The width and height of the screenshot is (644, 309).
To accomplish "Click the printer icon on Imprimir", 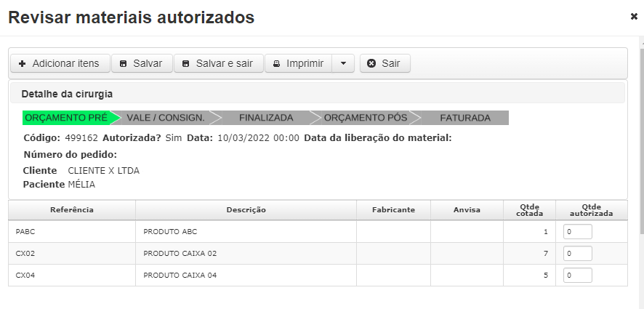I will point(277,64).
